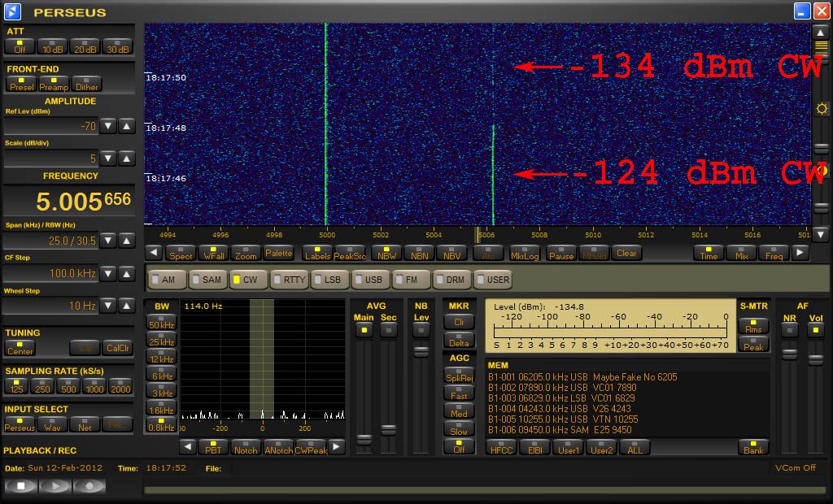Click the frequency display 5.005656
The width and height of the screenshot is (833, 504).
(x=84, y=201)
